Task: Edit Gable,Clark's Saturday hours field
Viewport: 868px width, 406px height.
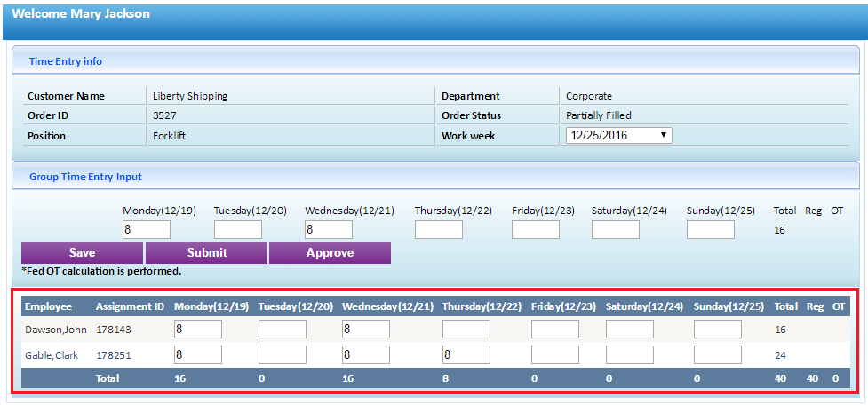Action: 629,355
